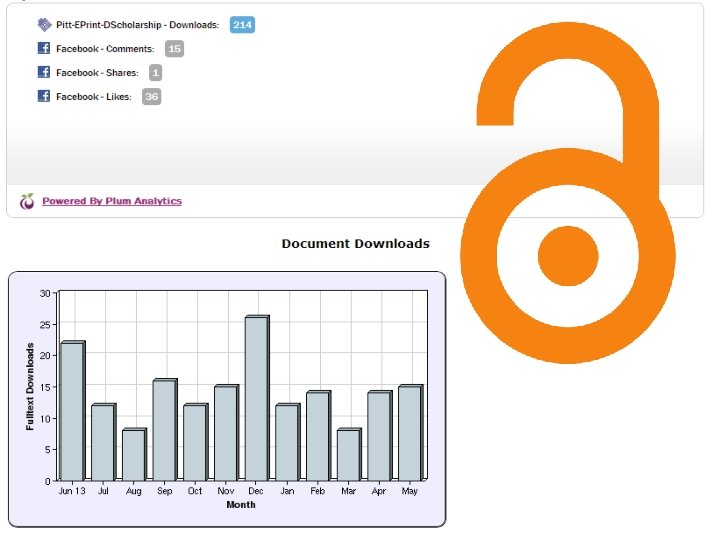Click the Plum Analytics plum logo
This screenshot has height=540, width=720.
click(27, 201)
